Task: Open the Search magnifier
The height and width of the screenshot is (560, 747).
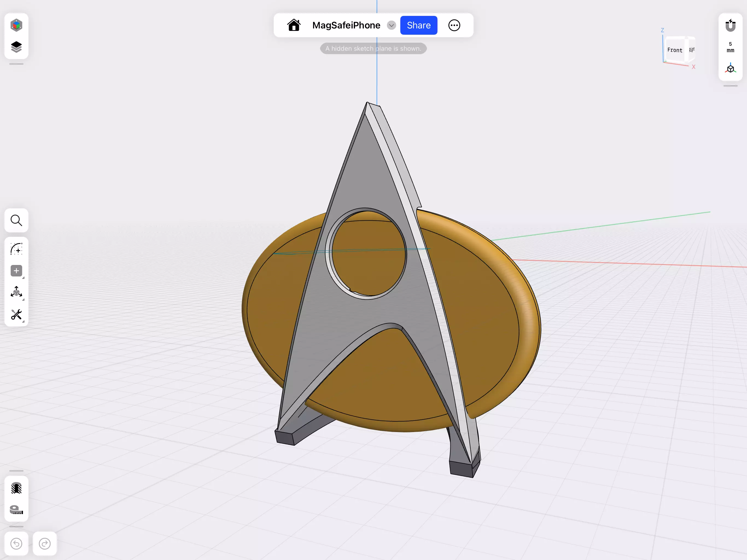Action: [16, 221]
